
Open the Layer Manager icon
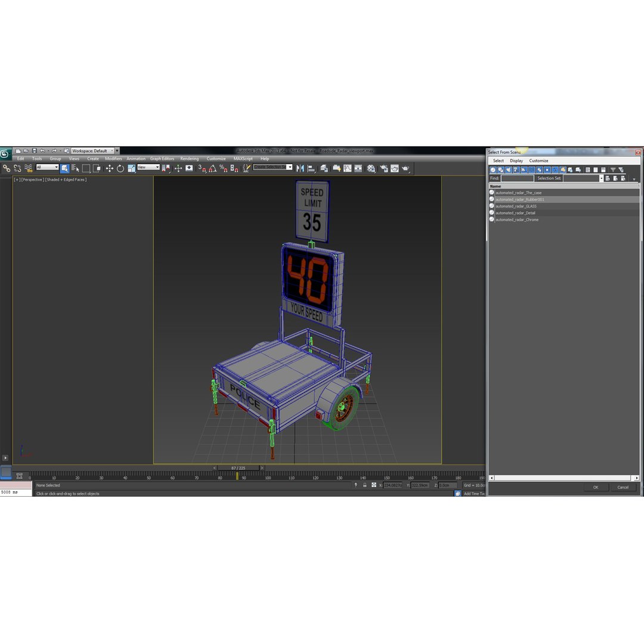(324, 168)
